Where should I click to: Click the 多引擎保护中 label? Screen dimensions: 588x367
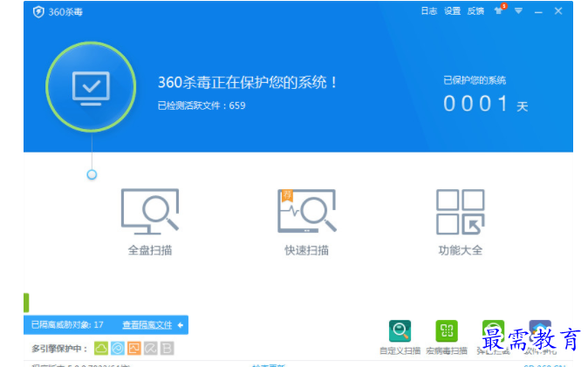(59, 349)
